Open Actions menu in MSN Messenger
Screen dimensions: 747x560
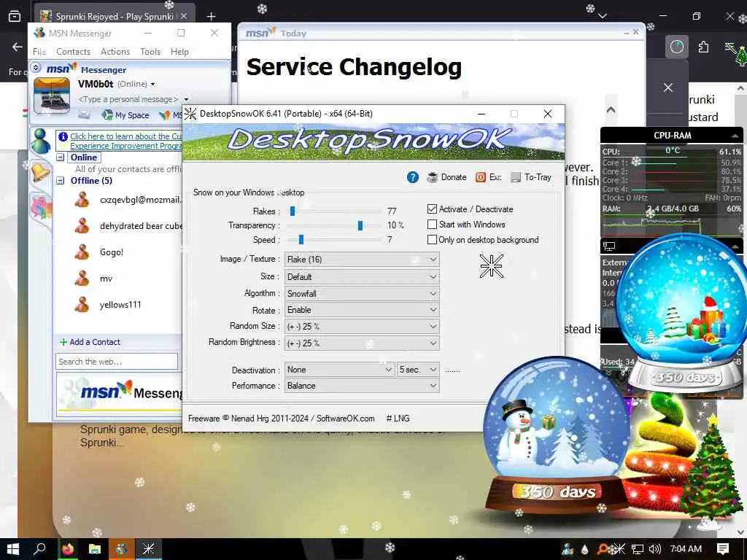pos(115,52)
